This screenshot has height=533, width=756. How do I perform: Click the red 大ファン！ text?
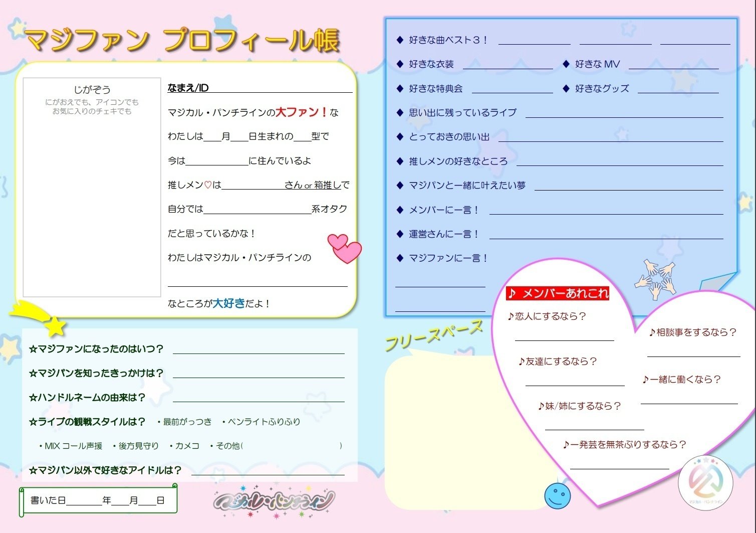coord(302,112)
